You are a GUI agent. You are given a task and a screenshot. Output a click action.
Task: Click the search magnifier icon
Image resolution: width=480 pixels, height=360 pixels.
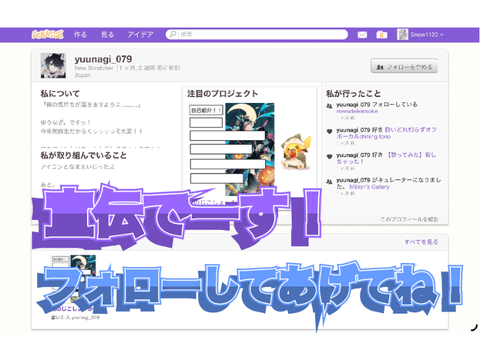click(x=173, y=34)
